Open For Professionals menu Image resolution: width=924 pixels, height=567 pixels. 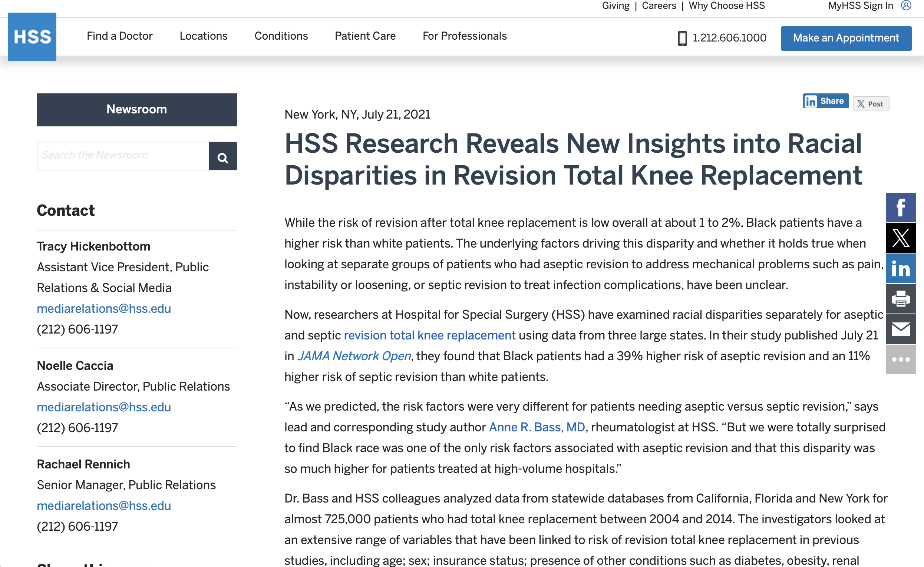[x=465, y=36]
